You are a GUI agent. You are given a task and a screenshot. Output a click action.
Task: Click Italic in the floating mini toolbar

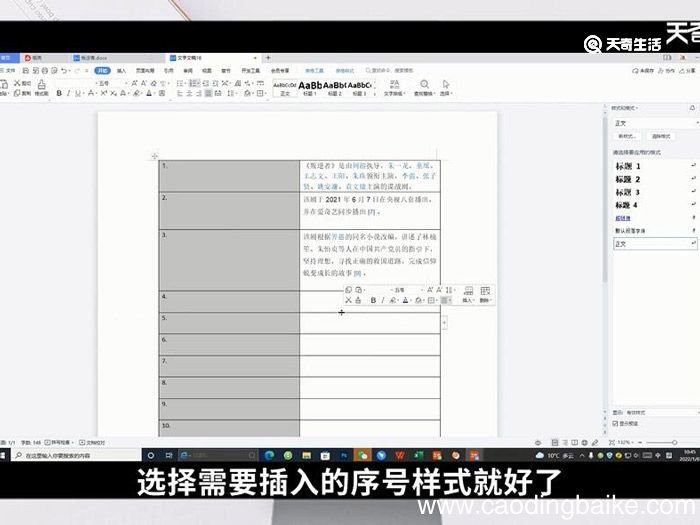pyautogui.click(x=383, y=300)
